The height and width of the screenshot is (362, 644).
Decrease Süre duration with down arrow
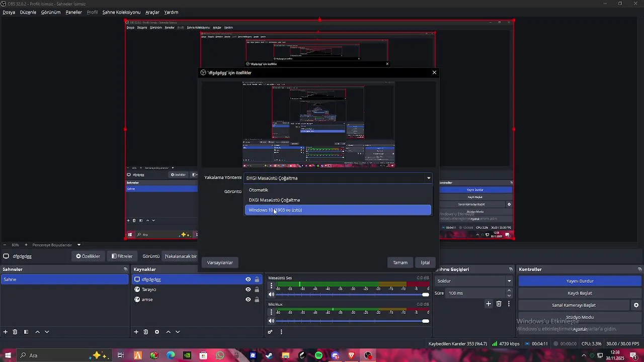(509, 296)
